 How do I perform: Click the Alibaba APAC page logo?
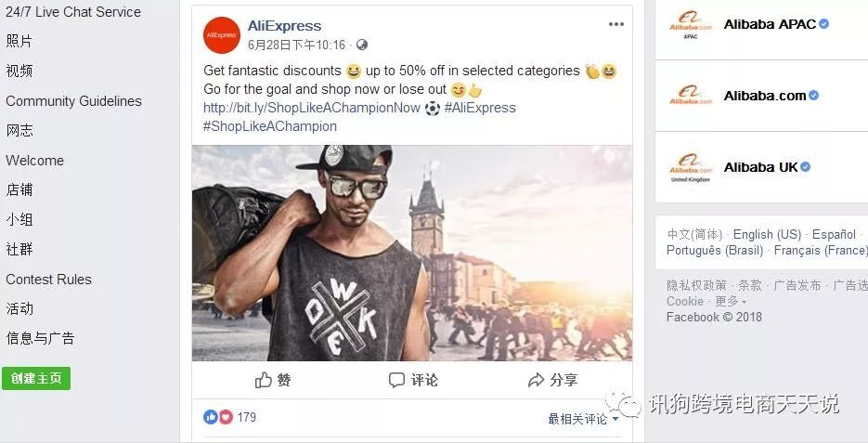(x=691, y=25)
